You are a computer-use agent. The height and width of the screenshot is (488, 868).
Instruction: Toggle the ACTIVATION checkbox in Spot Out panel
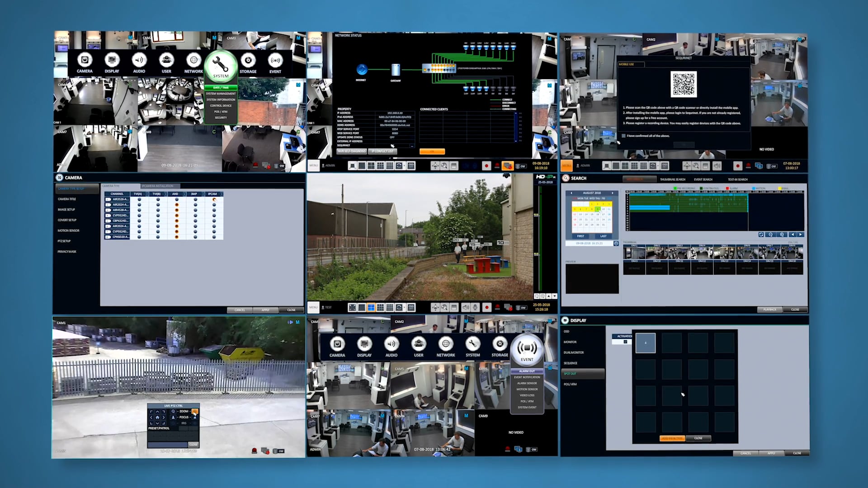pos(625,342)
